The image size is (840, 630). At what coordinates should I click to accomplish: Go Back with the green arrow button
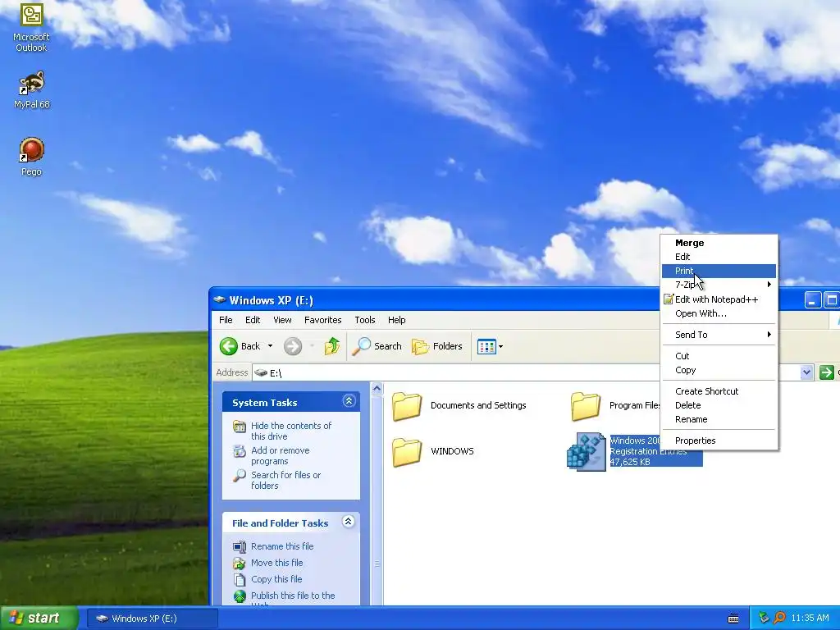coord(229,346)
